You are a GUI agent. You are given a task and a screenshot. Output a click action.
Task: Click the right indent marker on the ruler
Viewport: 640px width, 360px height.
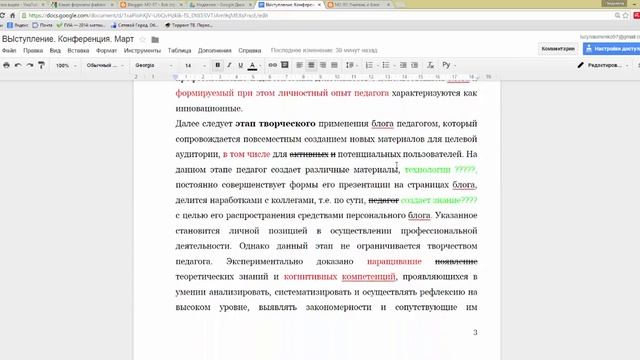click(477, 77)
